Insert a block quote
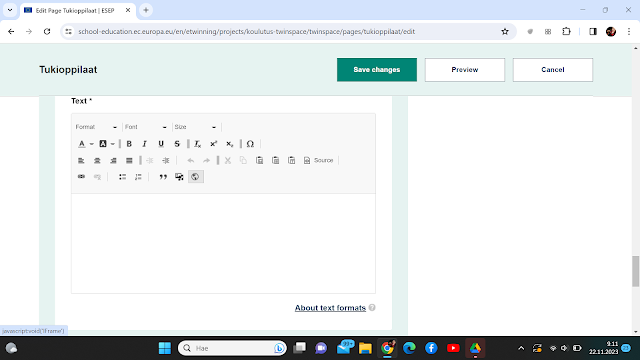This screenshot has height=360, width=640. (x=163, y=177)
